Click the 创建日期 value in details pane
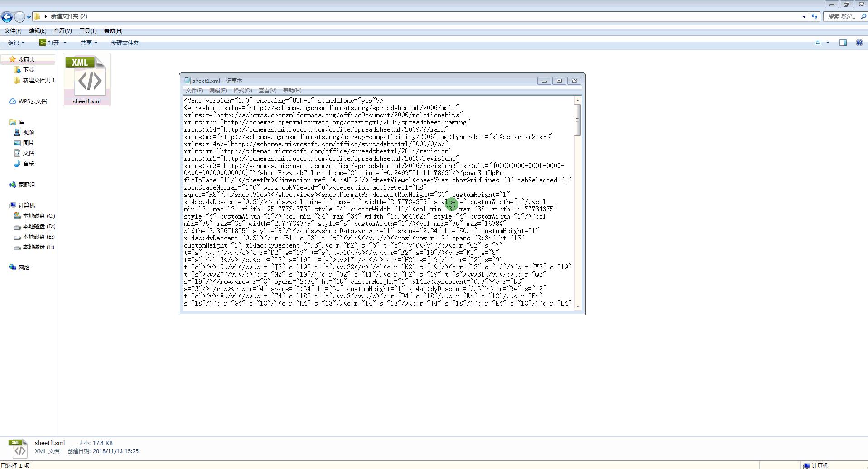Screen dimensions: 868x469 point(116,451)
